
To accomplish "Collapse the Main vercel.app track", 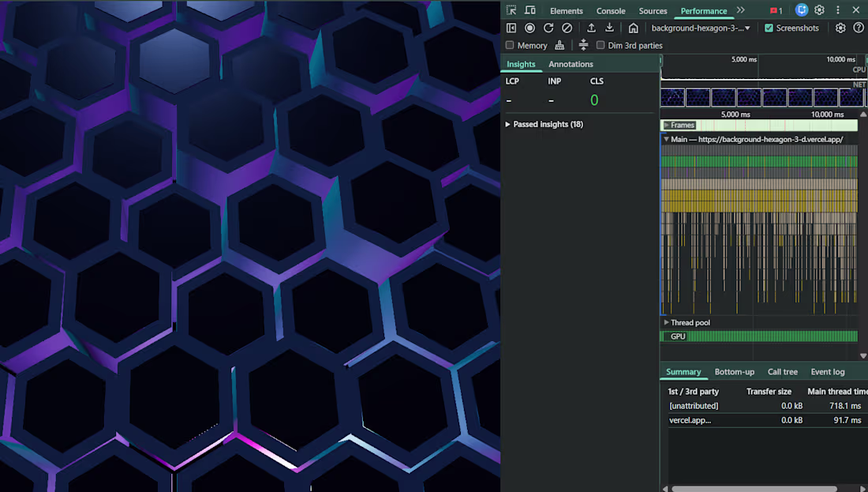I will pos(666,139).
